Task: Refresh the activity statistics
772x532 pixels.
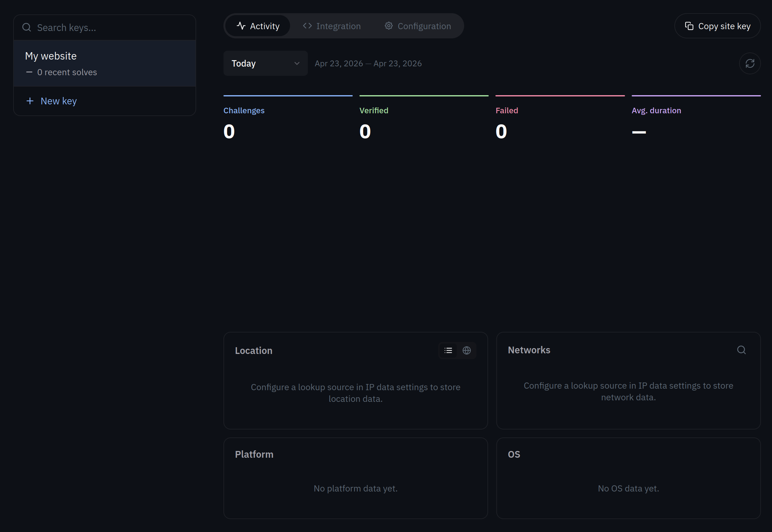Action: pos(750,63)
